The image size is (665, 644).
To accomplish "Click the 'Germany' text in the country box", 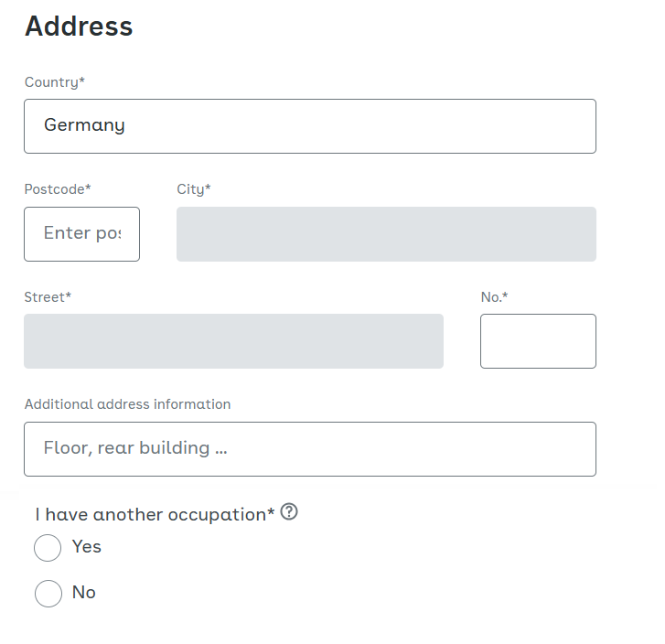I will tap(84, 125).
